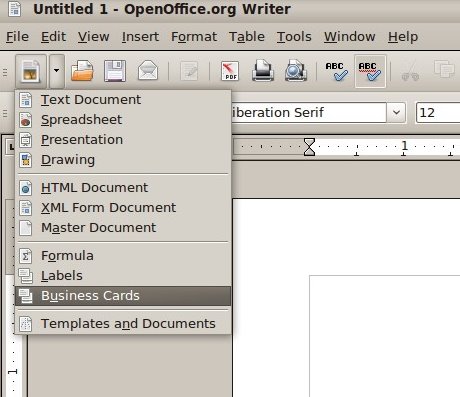Select Spreadsheet from New menu
The width and height of the screenshot is (460, 397).
pyautogui.click(x=123, y=120)
